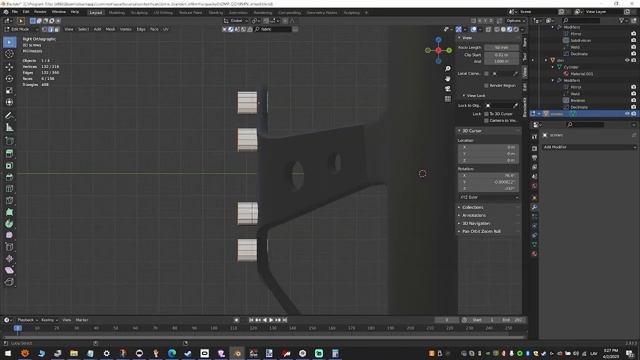Screen dimensions: 640x360
Task: Open the File menu
Action: 15,12
